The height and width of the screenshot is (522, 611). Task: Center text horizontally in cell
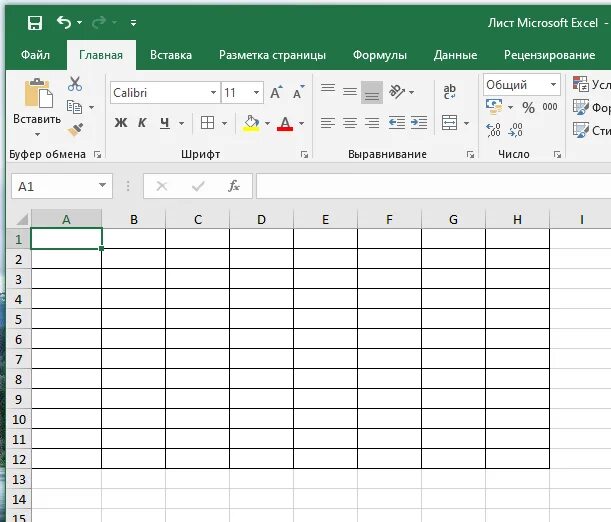coord(350,123)
